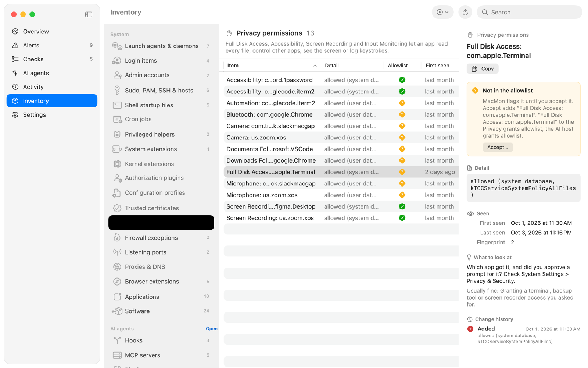The width and height of the screenshot is (588, 368).
Task: Click the System extensions icon
Action: pyautogui.click(x=117, y=149)
